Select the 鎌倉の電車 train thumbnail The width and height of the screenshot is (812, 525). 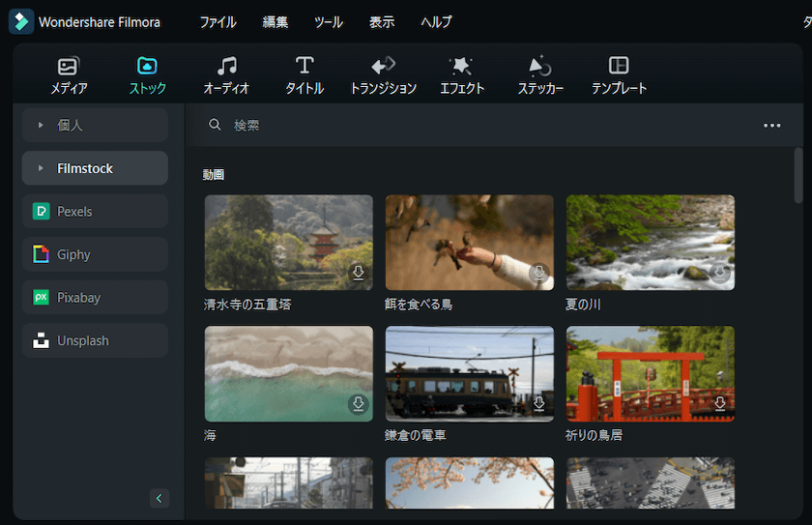coord(469,373)
